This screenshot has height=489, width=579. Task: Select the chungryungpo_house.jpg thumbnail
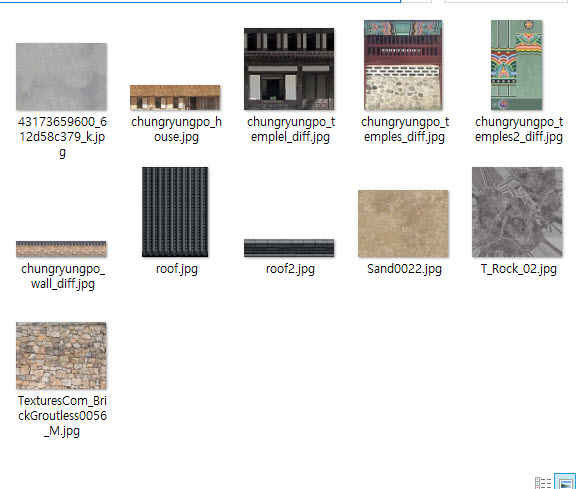point(175,98)
